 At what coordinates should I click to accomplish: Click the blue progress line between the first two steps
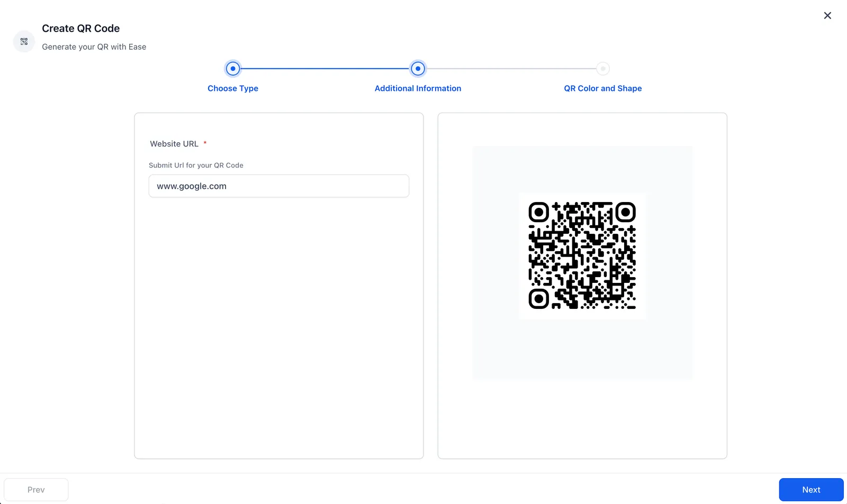pos(325,68)
